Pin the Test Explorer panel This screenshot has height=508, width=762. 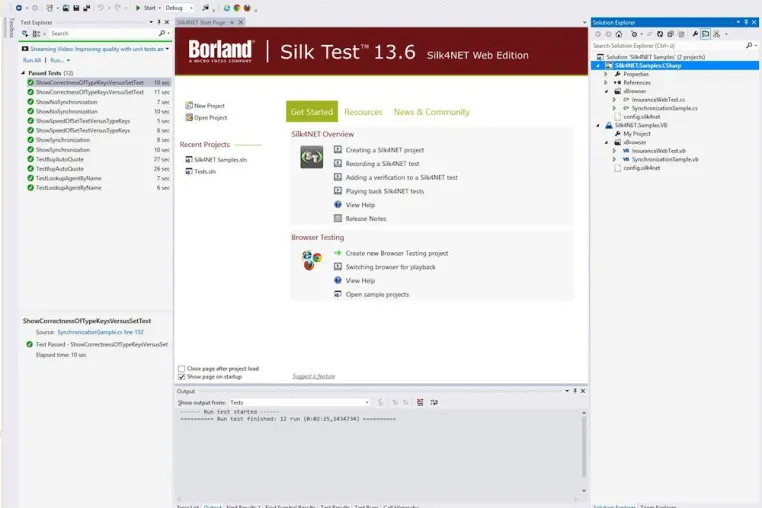(x=158, y=22)
